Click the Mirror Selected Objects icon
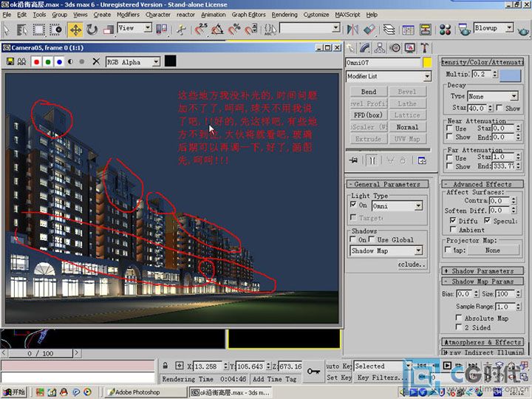The image size is (532, 399). click(352, 30)
